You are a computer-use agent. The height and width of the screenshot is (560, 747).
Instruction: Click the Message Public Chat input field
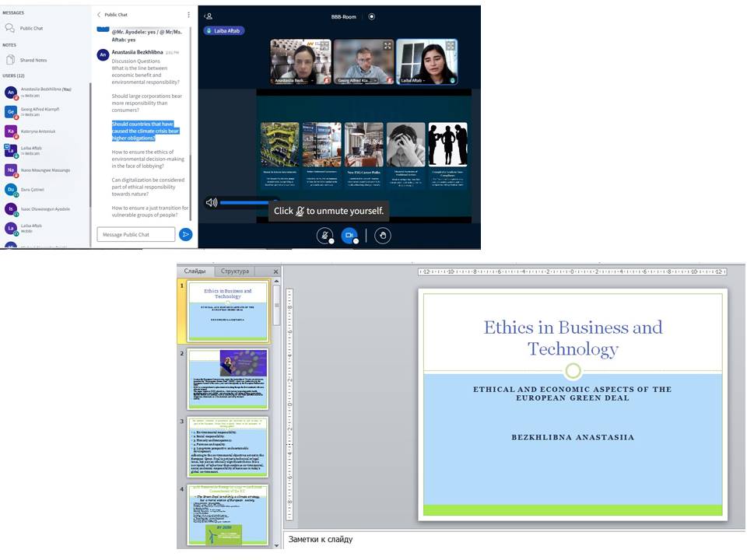[135, 234]
